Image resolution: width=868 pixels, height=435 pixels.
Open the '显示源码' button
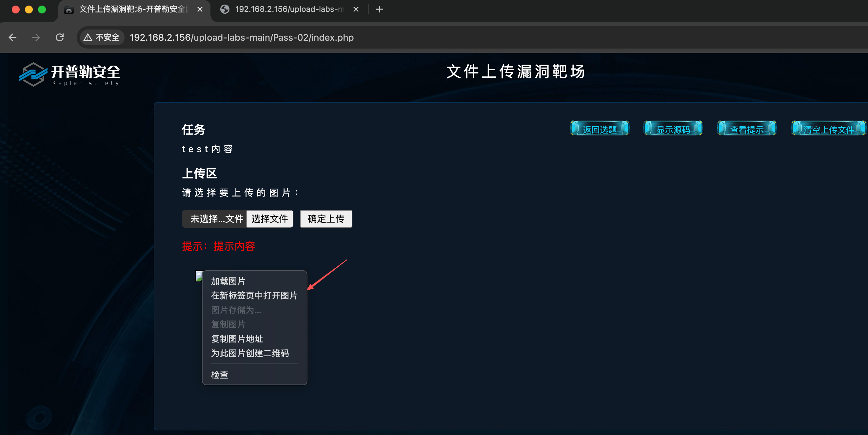point(673,130)
